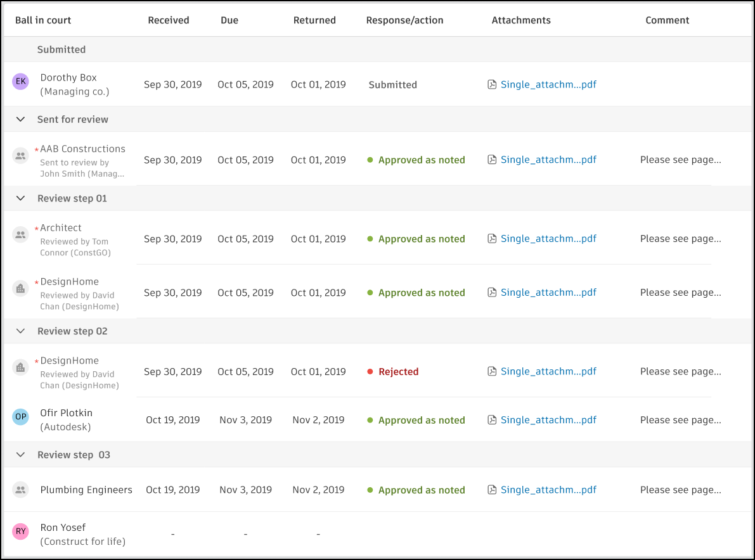755x560 pixels.
Task: Click the PDF icon in the Rejected row
Action: point(492,372)
